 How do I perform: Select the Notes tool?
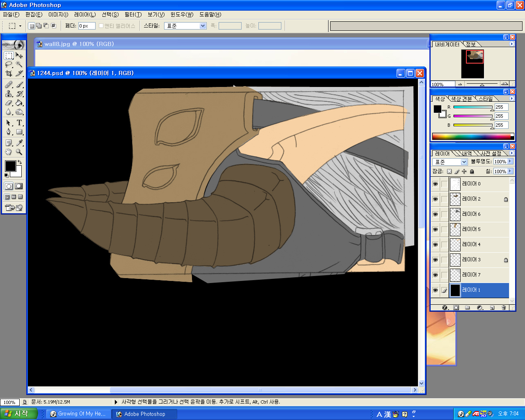tap(9, 143)
